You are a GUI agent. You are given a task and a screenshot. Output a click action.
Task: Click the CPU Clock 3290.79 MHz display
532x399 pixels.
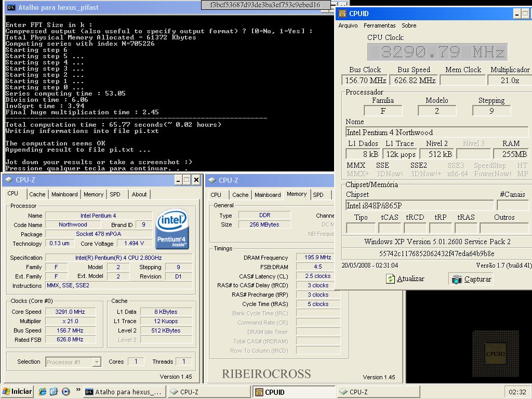[x=437, y=52]
